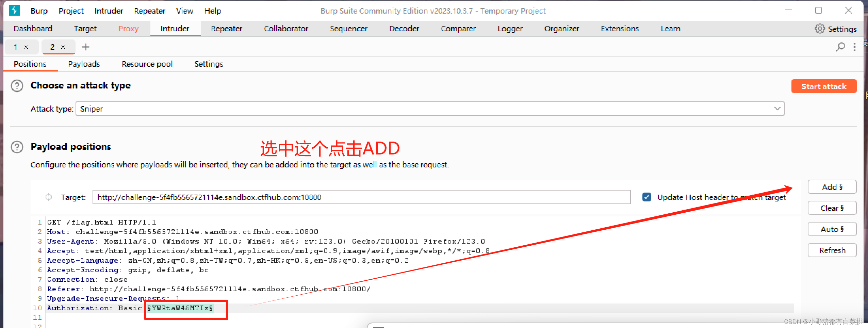Uncheck Update Host header to match target
The image size is (868, 328).
[646, 197]
